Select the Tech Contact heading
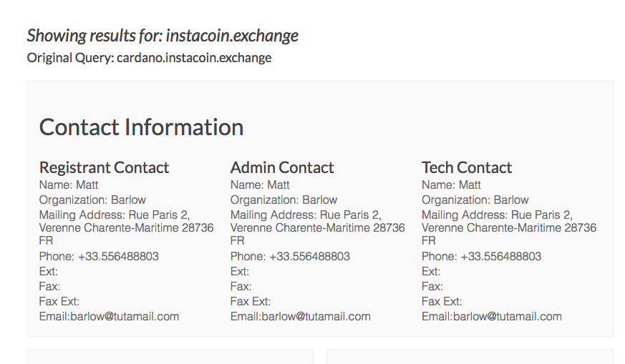625x364 pixels. pyautogui.click(x=467, y=167)
